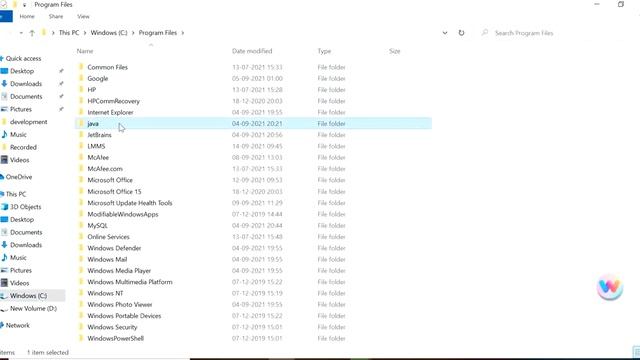The image size is (640, 360).
Task: Click the Music icon under Quick access
Action: 4,134
